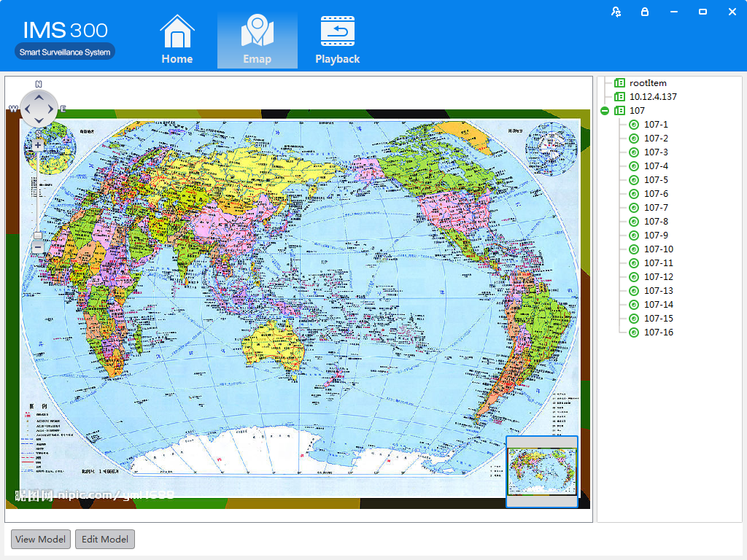Image resolution: width=747 pixels, height=560 pixels.
Task: Select the rootItem tree entry
Action: click(648, 83)
